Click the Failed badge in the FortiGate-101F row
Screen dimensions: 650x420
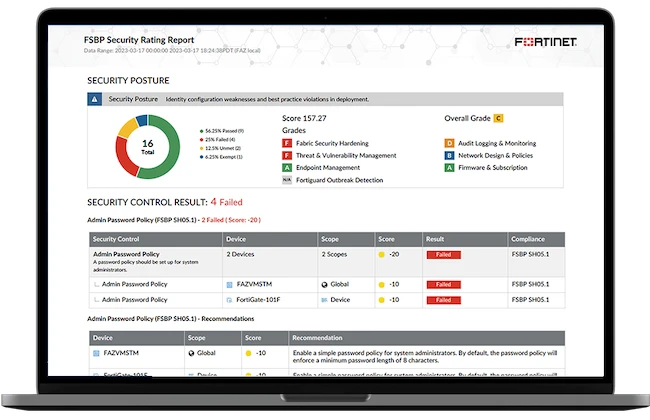pos(444,299)
